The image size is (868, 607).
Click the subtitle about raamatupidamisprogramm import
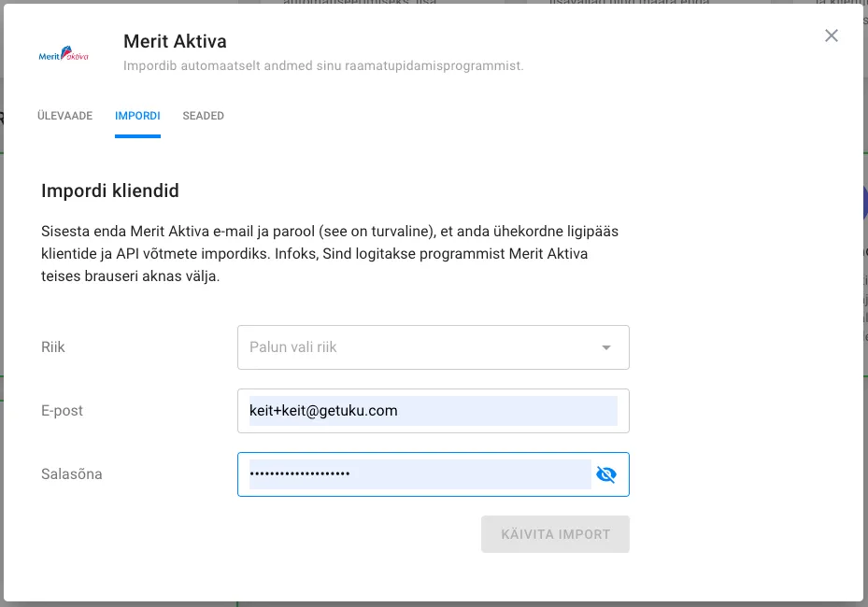323,65
